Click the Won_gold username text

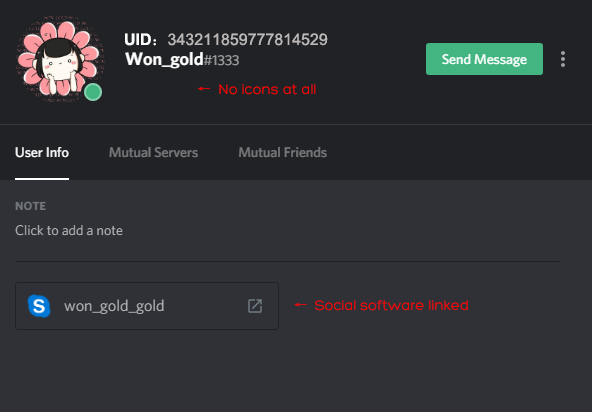[164, 60]
